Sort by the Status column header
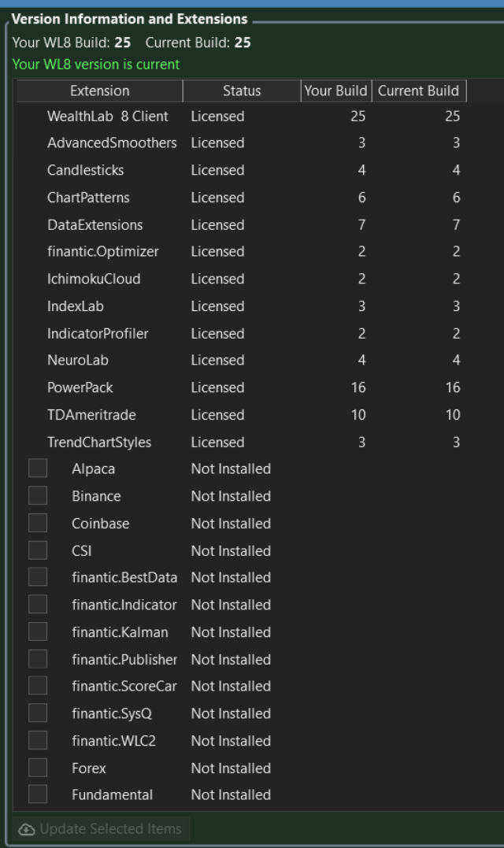 (242, 91)
